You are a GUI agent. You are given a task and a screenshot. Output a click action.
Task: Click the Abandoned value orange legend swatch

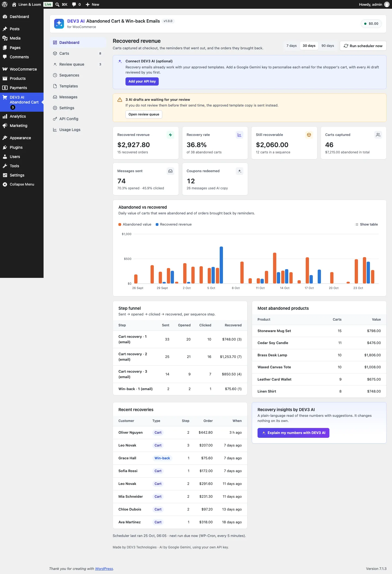[120, 224]
